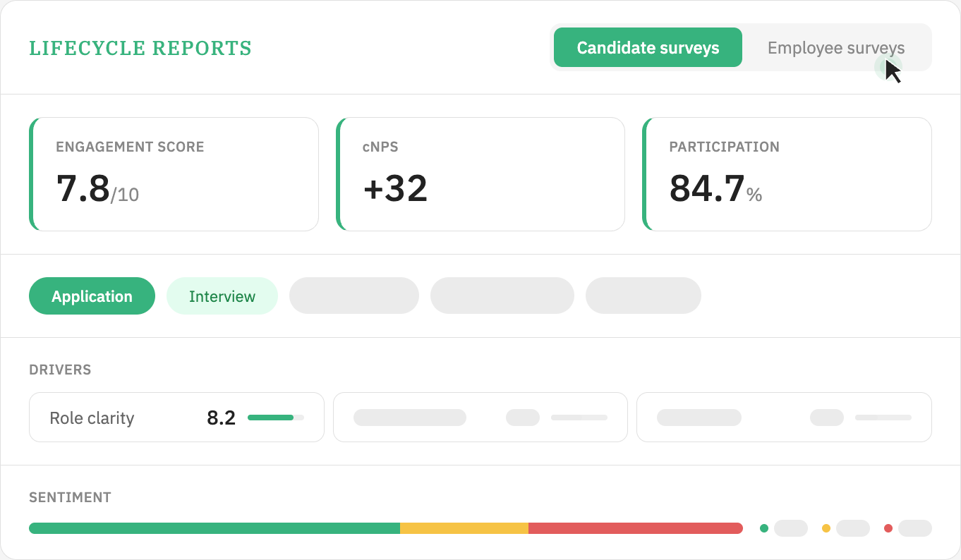The image size is (961, 560).
Task: Open the Engagement Score metric card
Action: pyautogui.click(x=174, y=174)
